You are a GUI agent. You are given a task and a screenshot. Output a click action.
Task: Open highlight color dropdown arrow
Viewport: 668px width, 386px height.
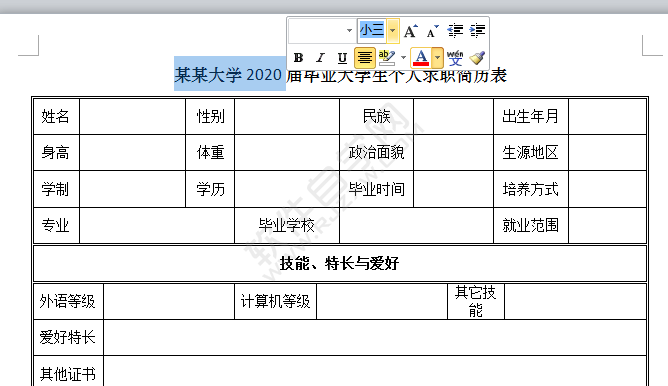pyautogui.click(x=403, y=58)
